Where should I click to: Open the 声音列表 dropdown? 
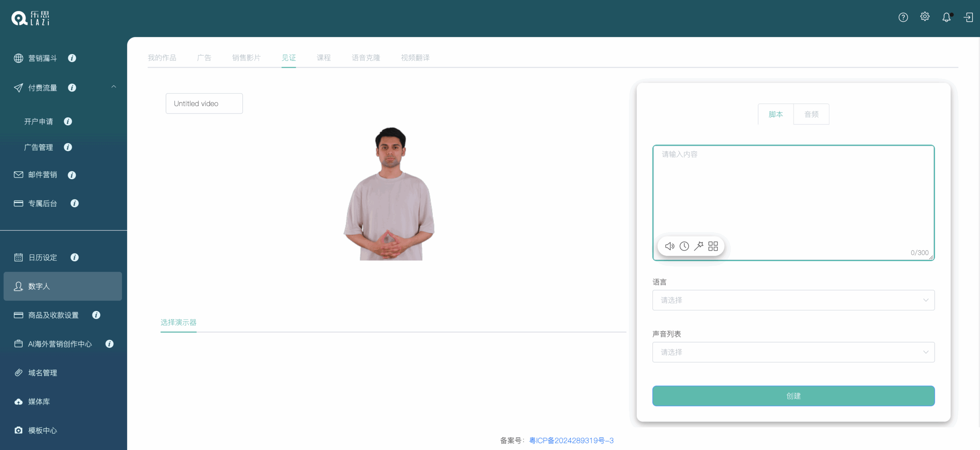coord(793,352)
